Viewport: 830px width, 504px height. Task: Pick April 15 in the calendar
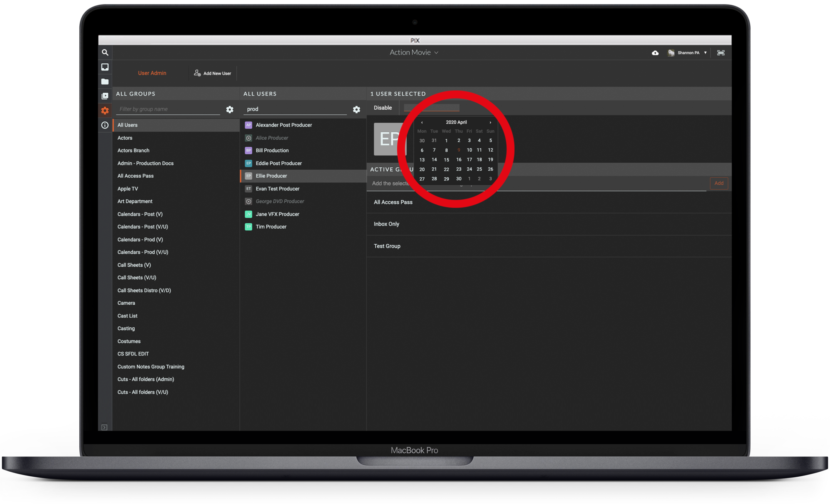pos(446,160)
